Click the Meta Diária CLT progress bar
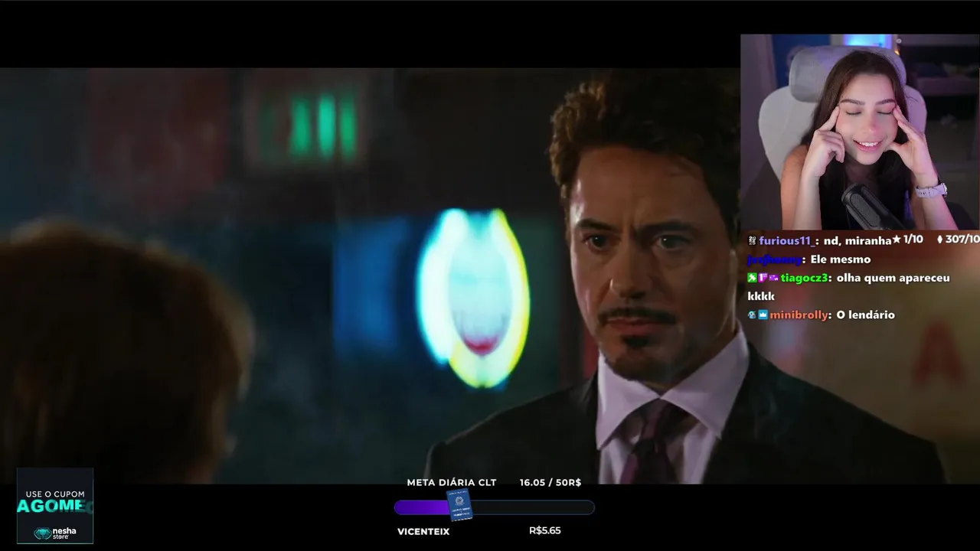This screenshot has width=980, height=551. (x=495, y=507)
